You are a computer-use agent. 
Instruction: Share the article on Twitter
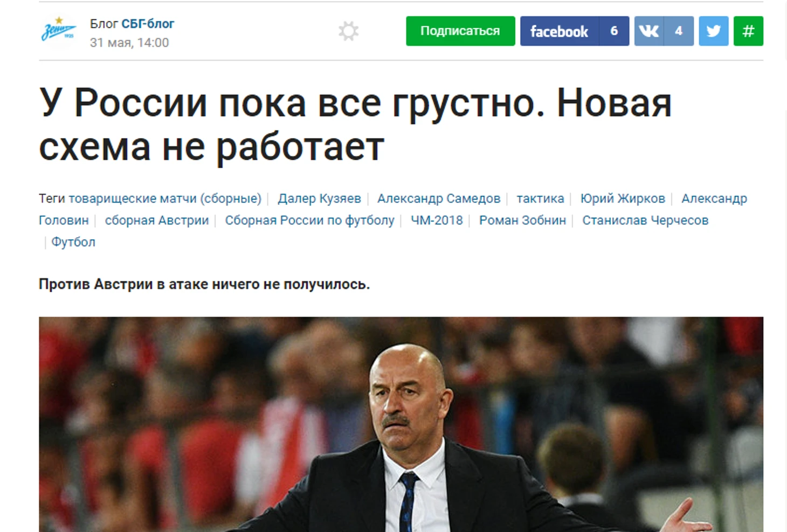[714, 31]
